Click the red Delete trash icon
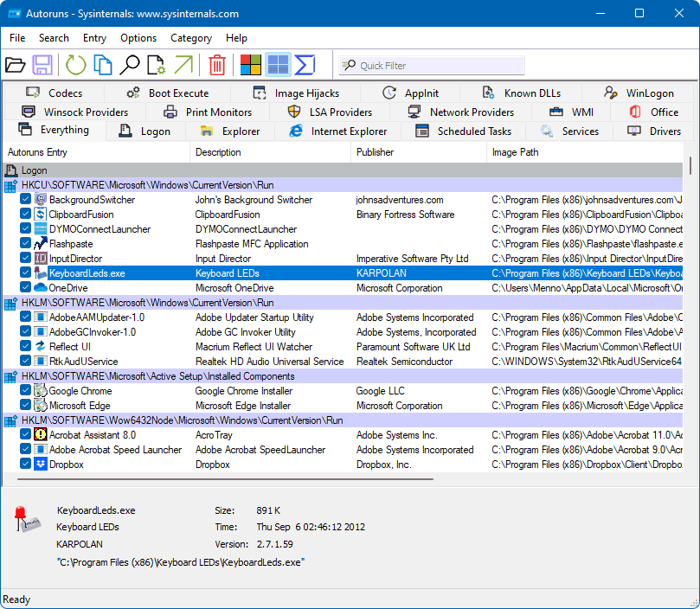The width and height of the screenshot is (700, 609). pyautogui.click(x=217, y=65)
